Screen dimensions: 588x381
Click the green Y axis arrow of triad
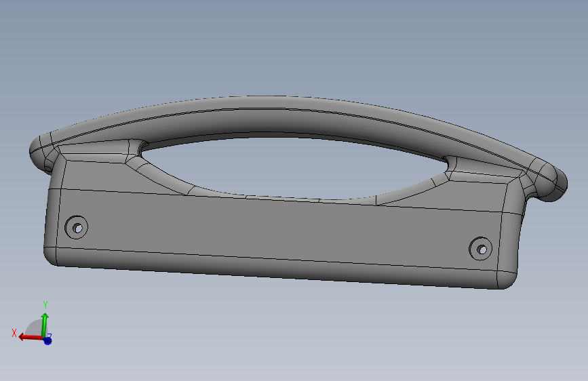click(x=45, y=325)
